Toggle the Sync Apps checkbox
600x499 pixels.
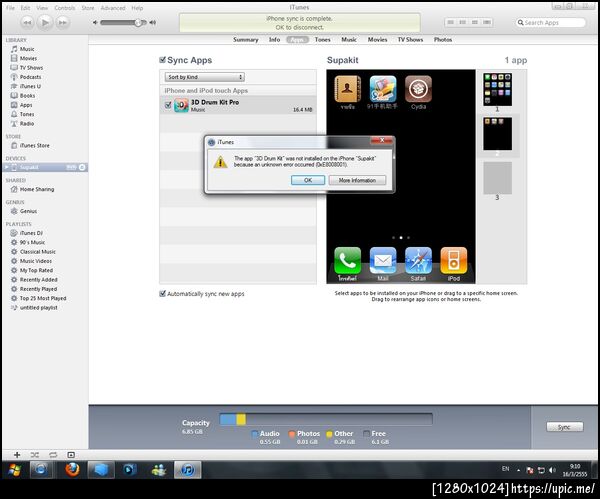(x=163, y=60)
